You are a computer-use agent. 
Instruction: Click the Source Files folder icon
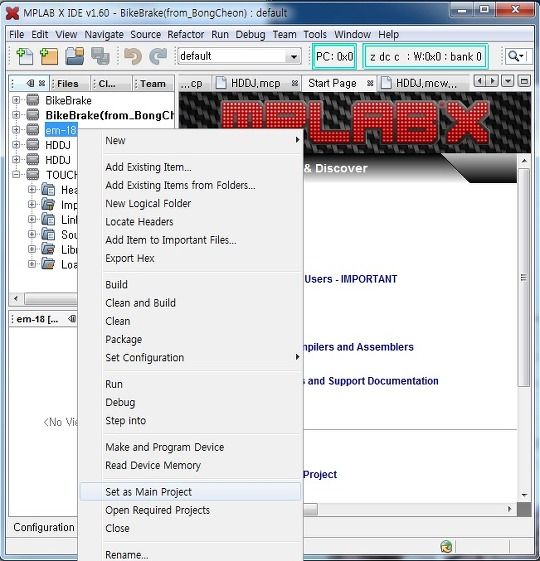(x=48, y=234)
